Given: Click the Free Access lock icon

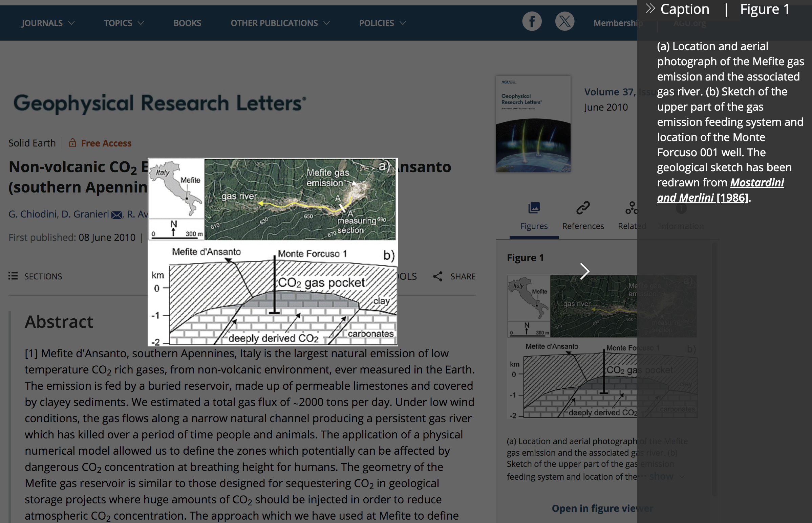Looking at the screenshot, I should [72, 143].
